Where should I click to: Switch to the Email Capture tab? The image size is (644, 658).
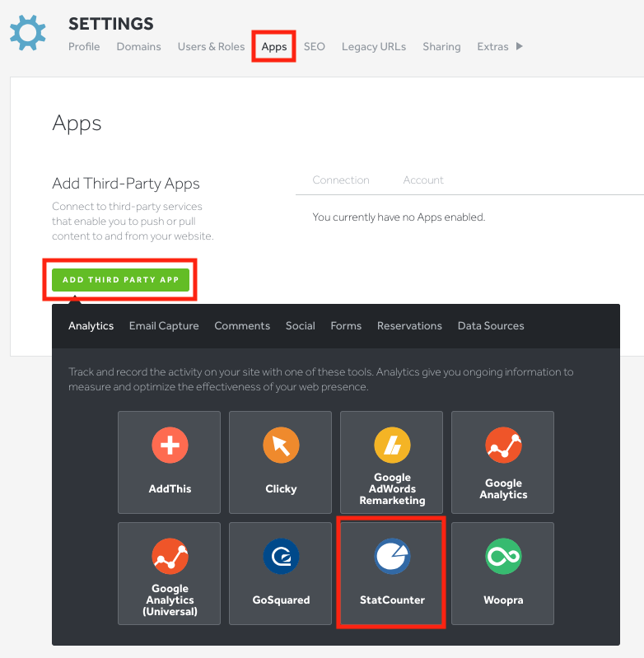[164, 326]
